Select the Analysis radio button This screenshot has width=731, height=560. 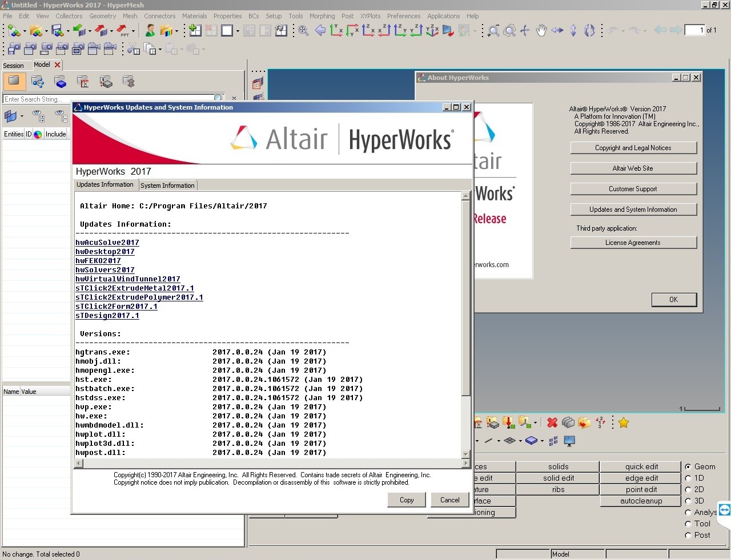688,512
